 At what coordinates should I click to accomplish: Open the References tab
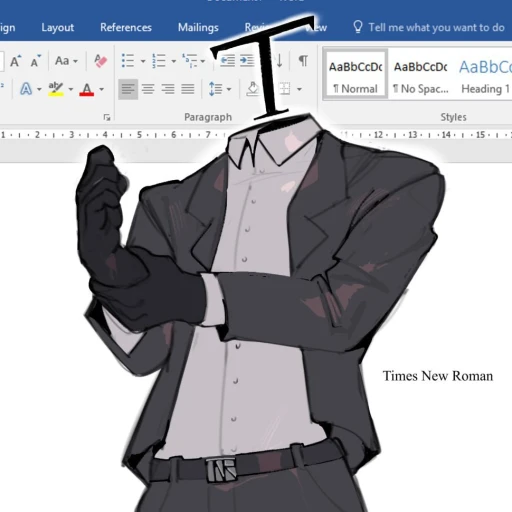(x=126, y=27)
